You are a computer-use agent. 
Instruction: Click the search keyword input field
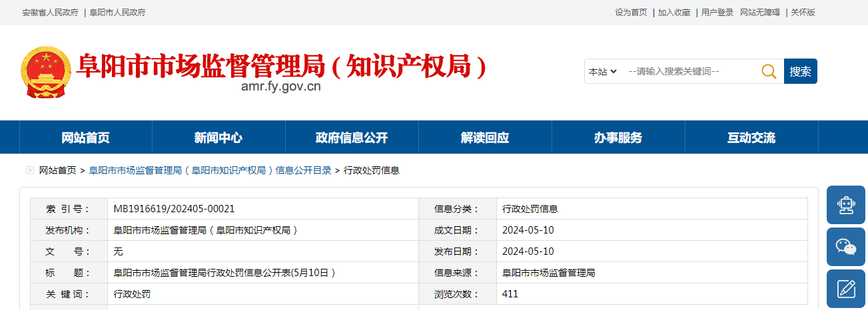tap(690, 71)
